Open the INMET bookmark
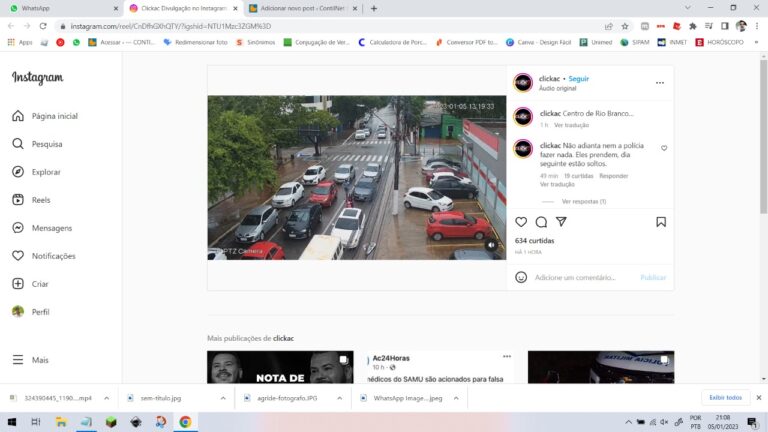Image resolution: width=768 pixels, height=432 pixels. point(672,43)
